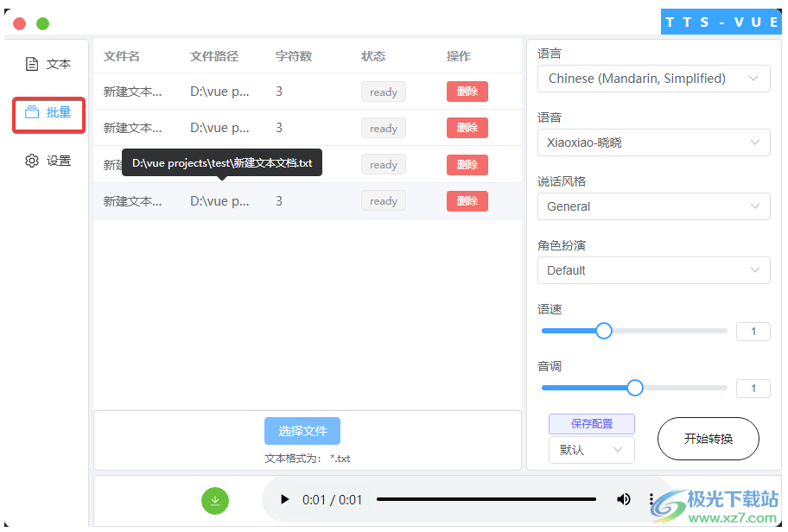Delete the first 新建文本 file entry
Image resolution: width=788 pixels, height=532 pixels.
[467, 92]
